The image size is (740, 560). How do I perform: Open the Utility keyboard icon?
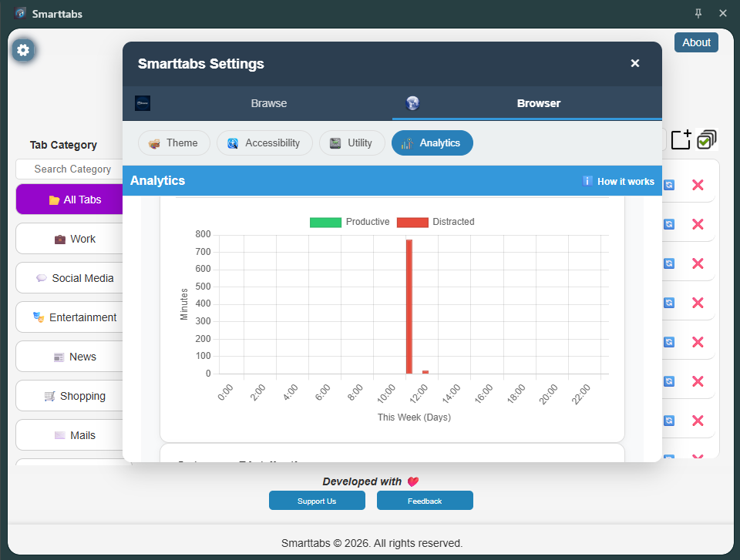pyautogui.click(x=334, y=143)
